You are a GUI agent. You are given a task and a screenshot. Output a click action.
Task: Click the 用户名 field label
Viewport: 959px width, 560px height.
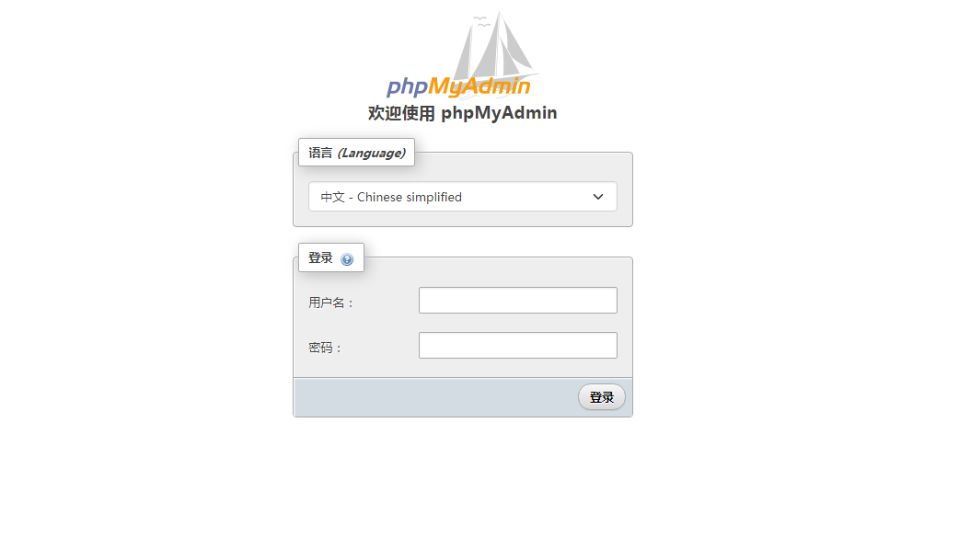coord(331,303)
